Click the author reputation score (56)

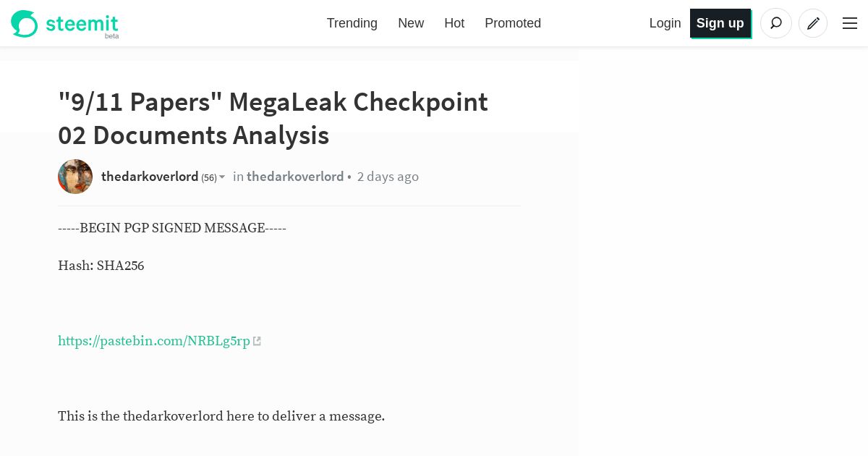coord(209,177)
